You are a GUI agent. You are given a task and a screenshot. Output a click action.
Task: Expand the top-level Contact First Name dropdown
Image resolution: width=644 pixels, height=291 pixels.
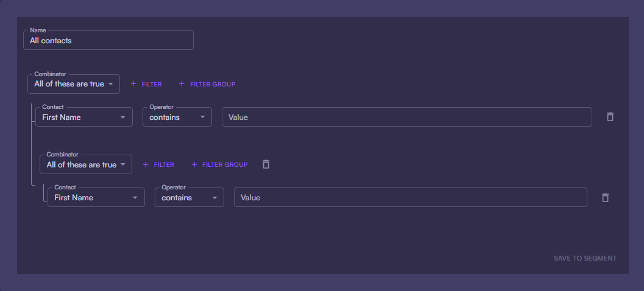(83, 117)
